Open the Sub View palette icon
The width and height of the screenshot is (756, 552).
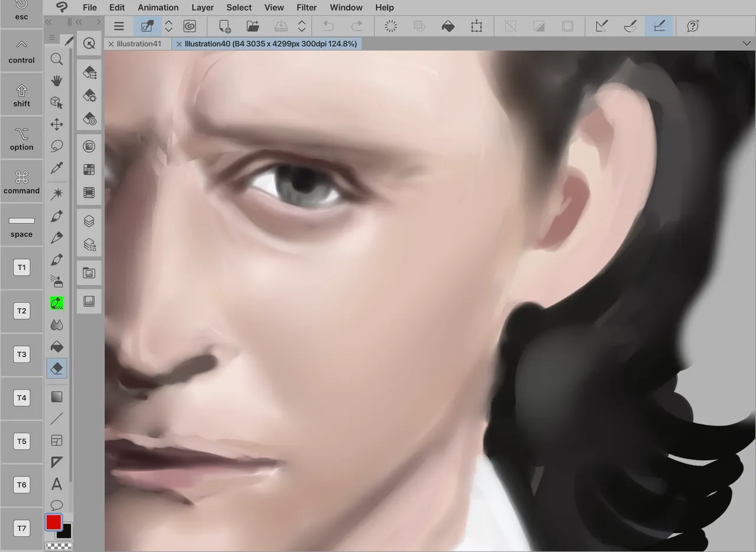[x=89, y=301]
